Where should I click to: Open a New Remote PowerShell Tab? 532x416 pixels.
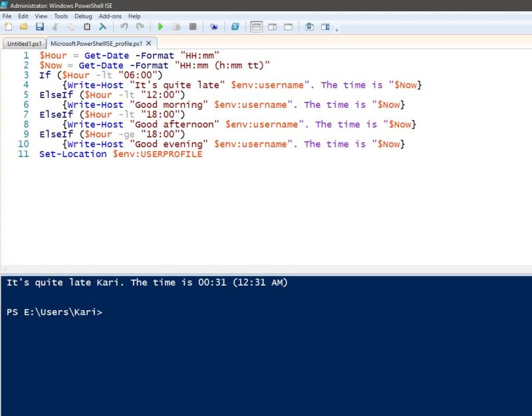214,27
